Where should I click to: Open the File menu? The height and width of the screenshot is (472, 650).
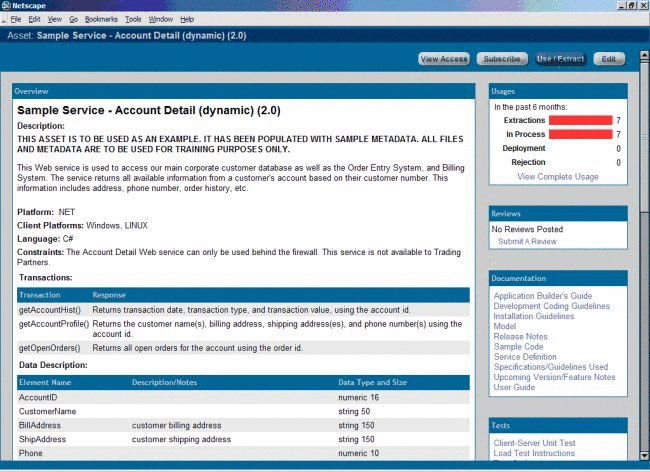point(16,19)
